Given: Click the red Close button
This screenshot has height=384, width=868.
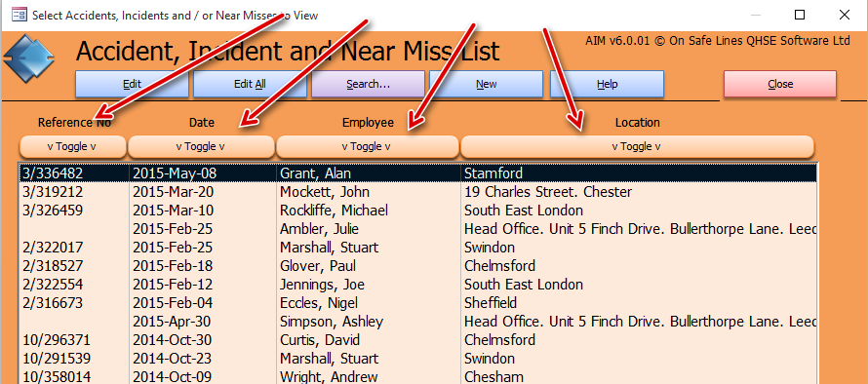Looking at the screenshot, I should coord(780,84).
